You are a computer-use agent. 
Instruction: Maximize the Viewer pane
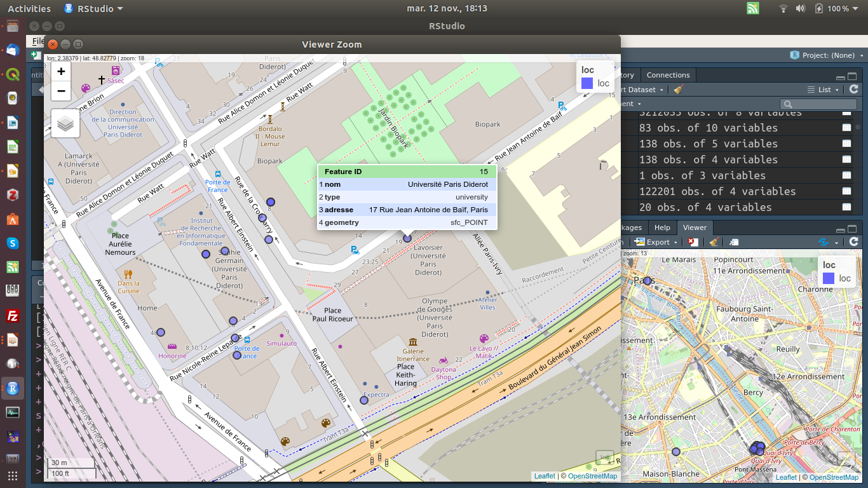pos(853,229)
